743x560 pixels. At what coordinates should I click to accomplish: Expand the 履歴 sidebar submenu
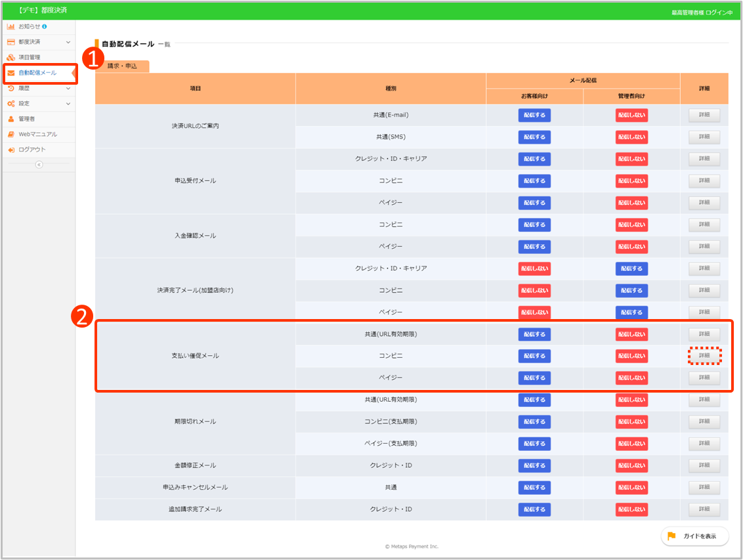(68, 88)
